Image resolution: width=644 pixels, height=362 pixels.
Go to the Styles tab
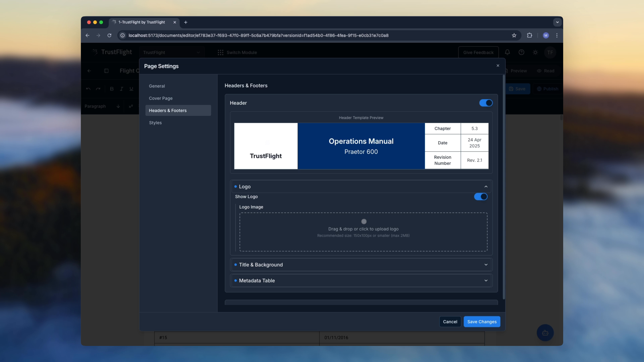pyautogui.click(x=155, y=123)
